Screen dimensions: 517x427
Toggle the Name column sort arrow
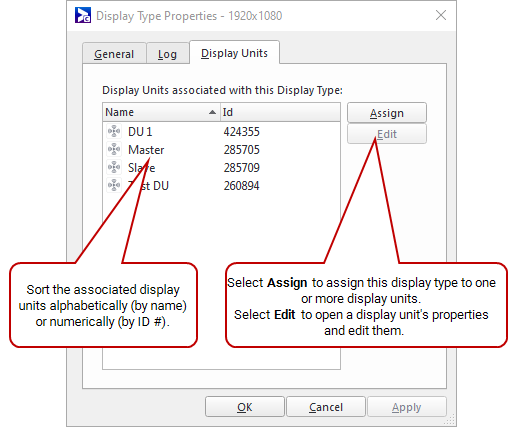click(212, 112)
